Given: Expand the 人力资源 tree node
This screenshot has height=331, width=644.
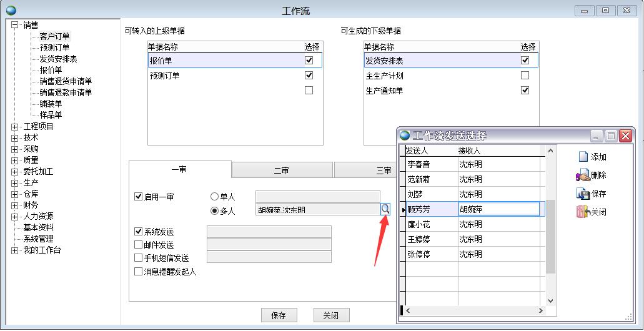Looking at the screenshot, I should pos(15,216).
